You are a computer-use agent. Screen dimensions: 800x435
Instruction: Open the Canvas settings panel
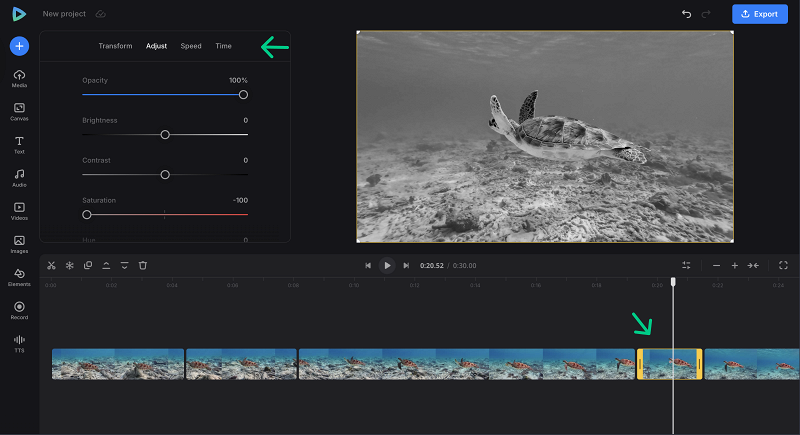[x=19, y=112]
